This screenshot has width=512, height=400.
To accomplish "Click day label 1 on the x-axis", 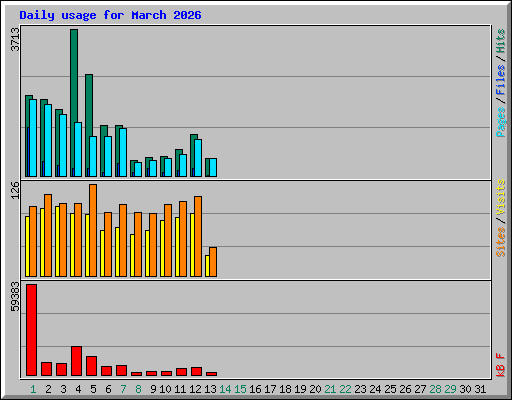I will (x=33, y=389).
